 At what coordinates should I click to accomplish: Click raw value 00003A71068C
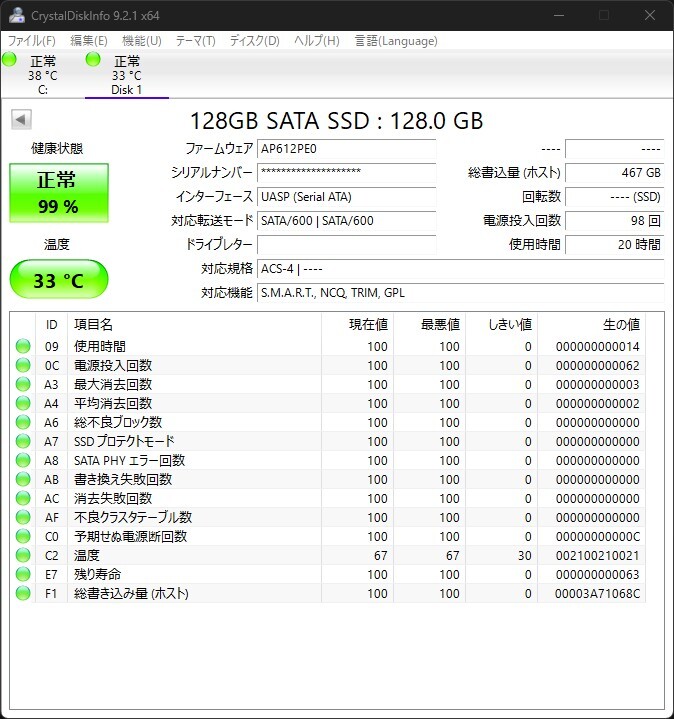(x=597, y=593)
